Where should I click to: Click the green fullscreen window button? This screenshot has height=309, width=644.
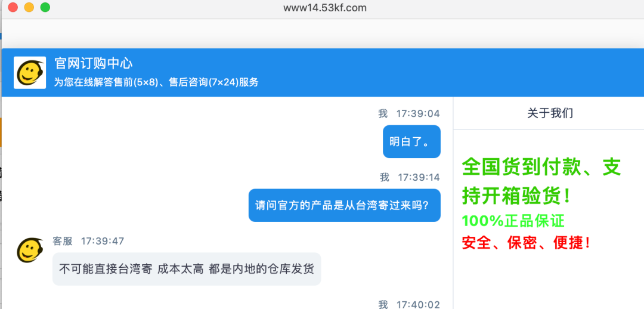tap(45, 7)
